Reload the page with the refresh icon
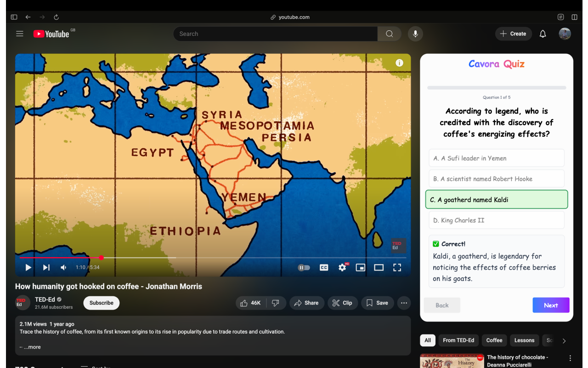 [x=56, y=17]
